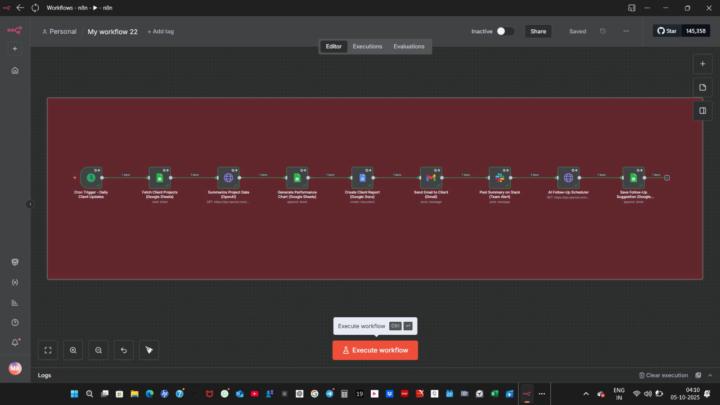Click the Execute workflow button

(375, 350)
